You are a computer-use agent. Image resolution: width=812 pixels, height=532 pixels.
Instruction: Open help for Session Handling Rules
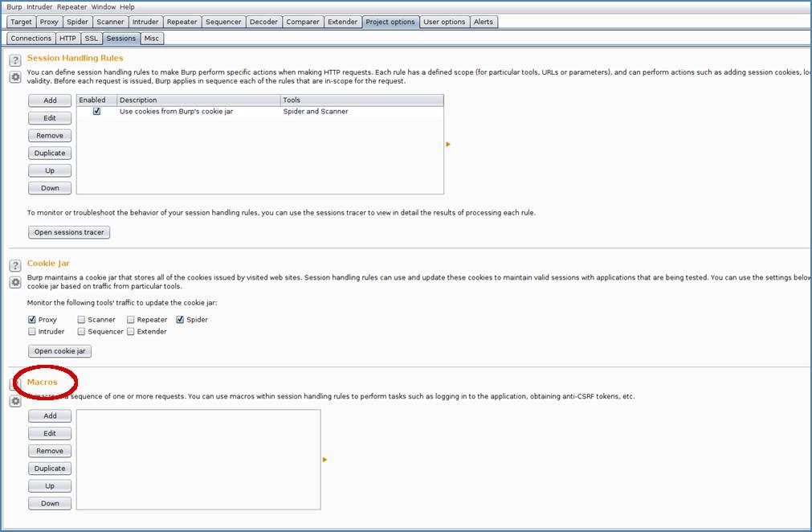click(x=15, y=60)
